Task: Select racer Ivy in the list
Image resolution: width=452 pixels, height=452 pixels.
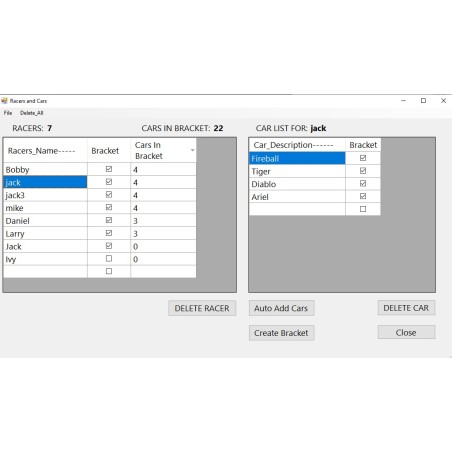Action: (45, 259)
